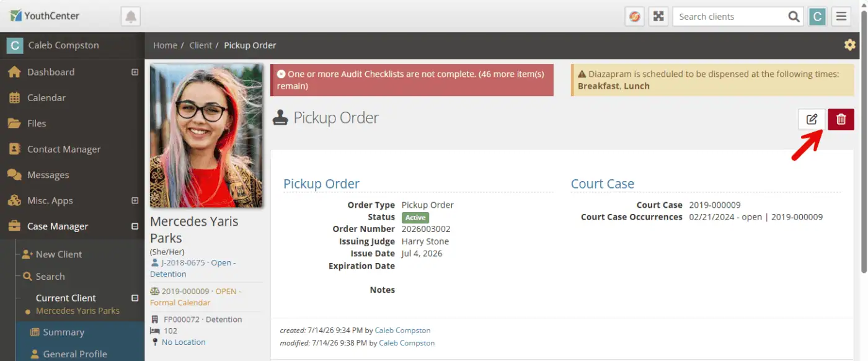868x361 pixels.
Task: Expand the Misc. Apps menu
Action: (135, 200)
